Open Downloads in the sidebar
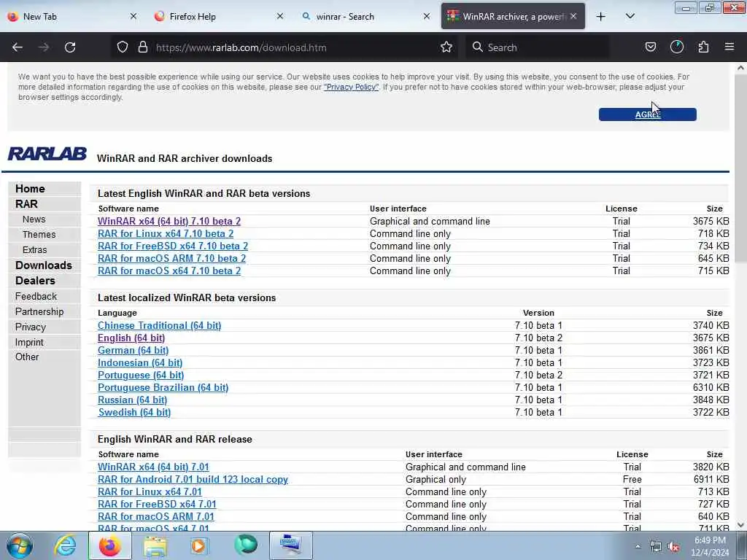747x560 pixels. pyautogui.click(x=43, y=265)
